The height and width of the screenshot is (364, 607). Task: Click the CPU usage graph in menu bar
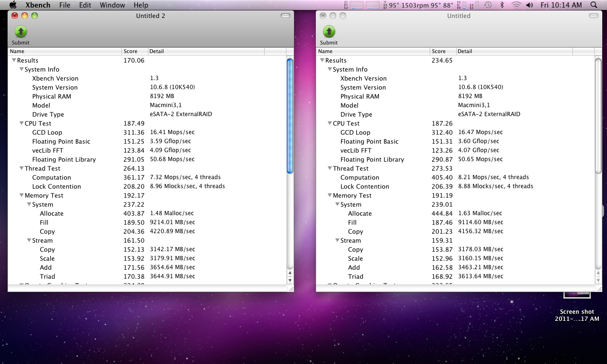coord(363,5)
